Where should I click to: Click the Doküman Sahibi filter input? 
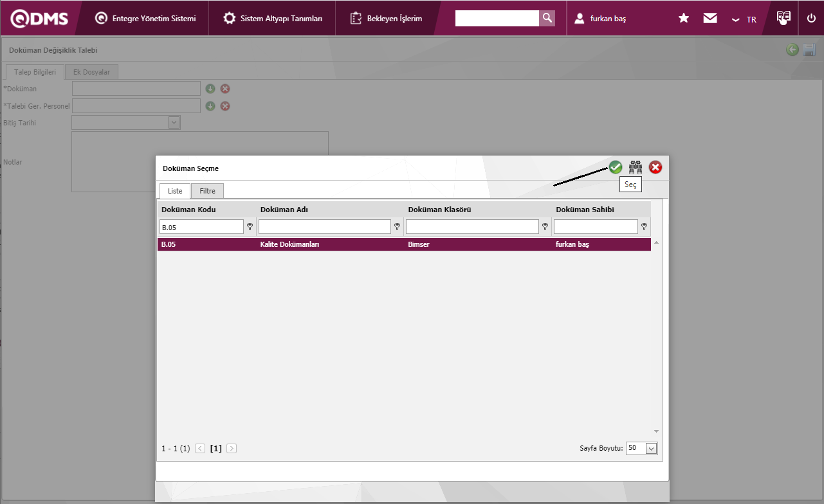596,226
